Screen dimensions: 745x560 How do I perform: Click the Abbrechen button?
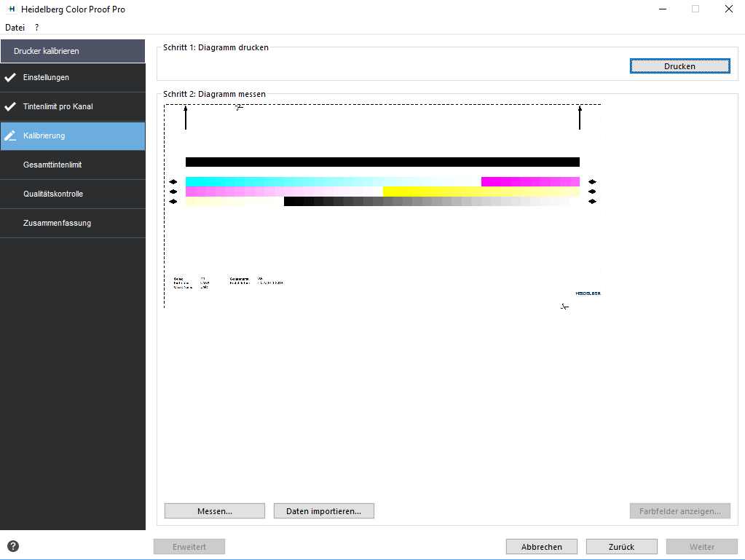pyautogui.click(x=542, y=547)
